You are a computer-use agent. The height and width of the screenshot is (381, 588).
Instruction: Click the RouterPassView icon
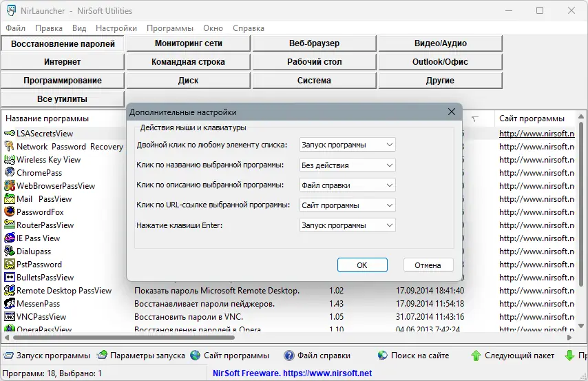[x=10, y=225]
